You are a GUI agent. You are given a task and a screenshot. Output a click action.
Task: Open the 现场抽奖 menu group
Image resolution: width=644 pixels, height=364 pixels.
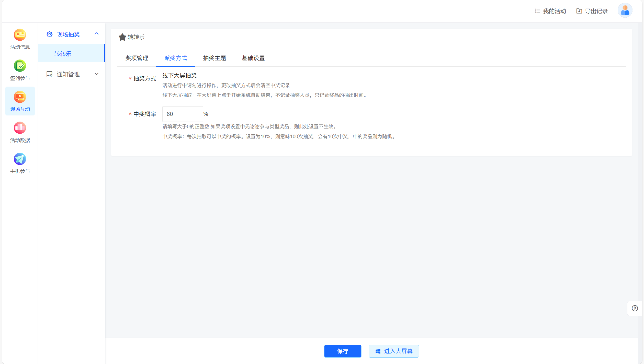pyautogui.click(x=71, y=34)
